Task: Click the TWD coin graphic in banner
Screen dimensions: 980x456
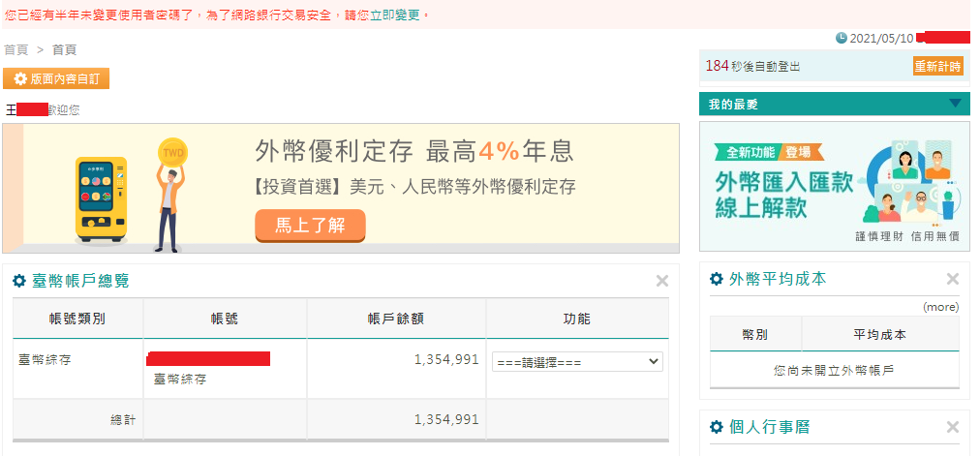Action: point(172,152)
